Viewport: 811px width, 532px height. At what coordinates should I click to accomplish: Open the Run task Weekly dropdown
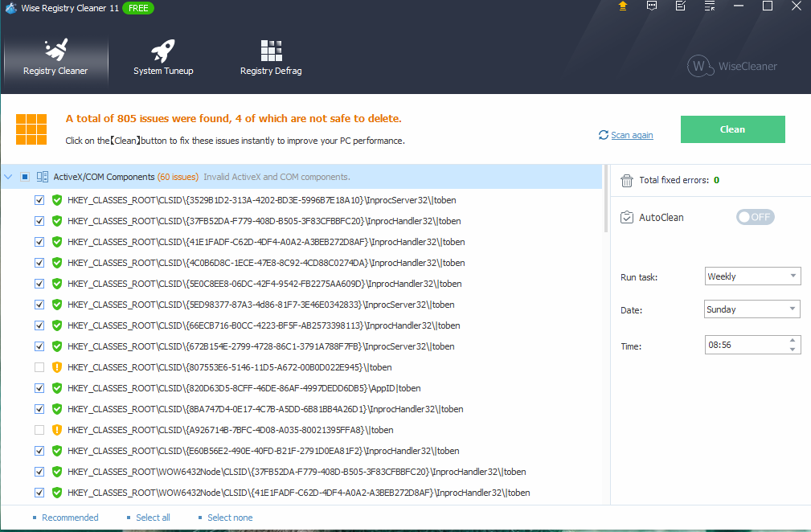[752, 276]
